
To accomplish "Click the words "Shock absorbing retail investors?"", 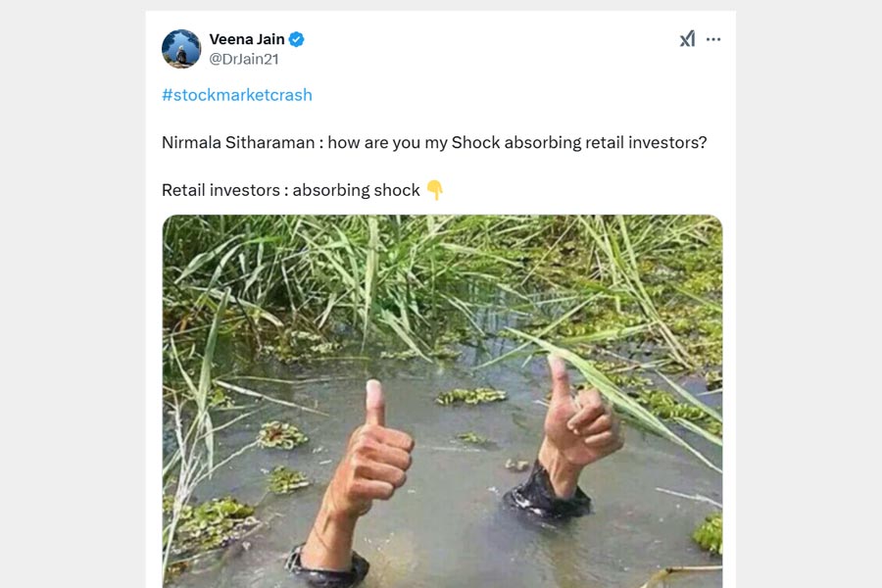I will point(579,142).
